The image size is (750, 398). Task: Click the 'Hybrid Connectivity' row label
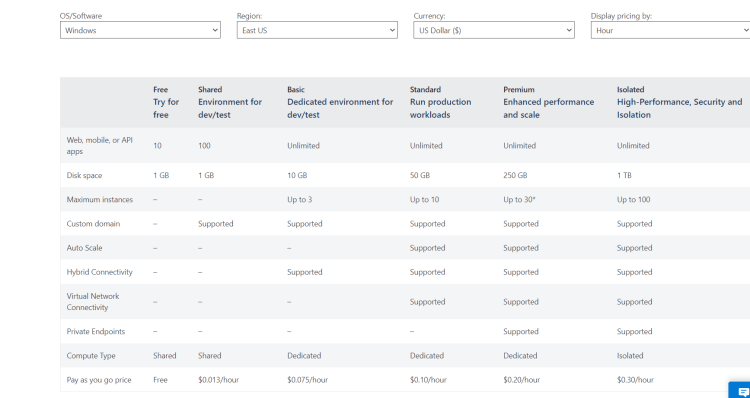click(x=99, y=272)
